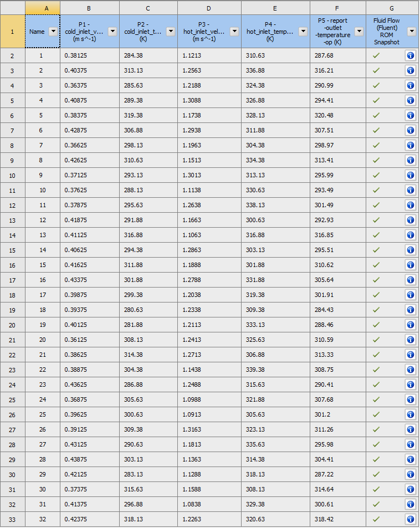
Task: Show snapshot info for row named 21
Action: coord(410,355)
